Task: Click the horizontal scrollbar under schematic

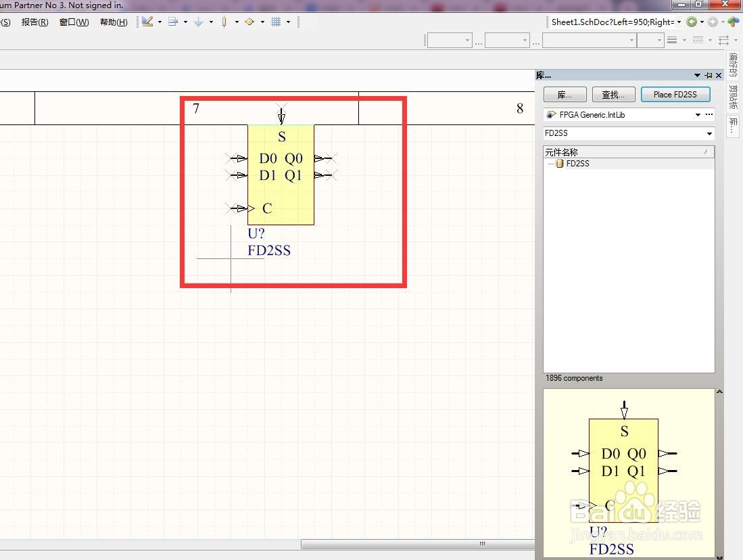Action: (x=417, y=544)
